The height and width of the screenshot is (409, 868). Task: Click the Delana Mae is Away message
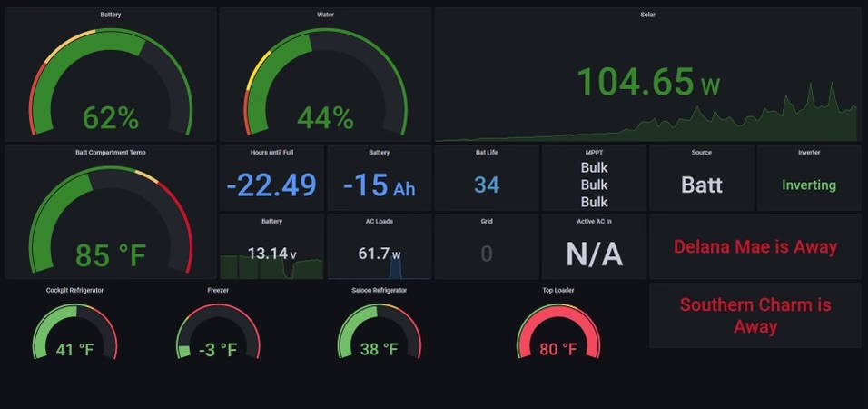pos(755,246)
